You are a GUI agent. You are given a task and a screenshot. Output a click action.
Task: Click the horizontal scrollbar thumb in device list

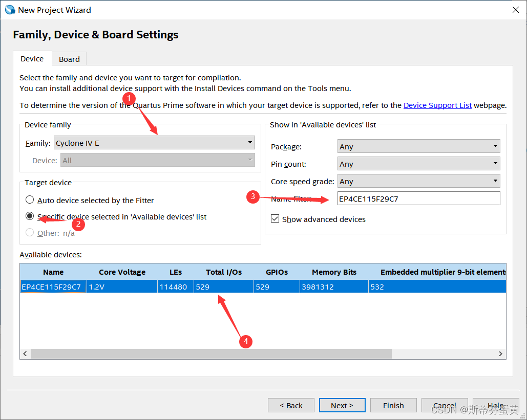click(x=211, y=353)
